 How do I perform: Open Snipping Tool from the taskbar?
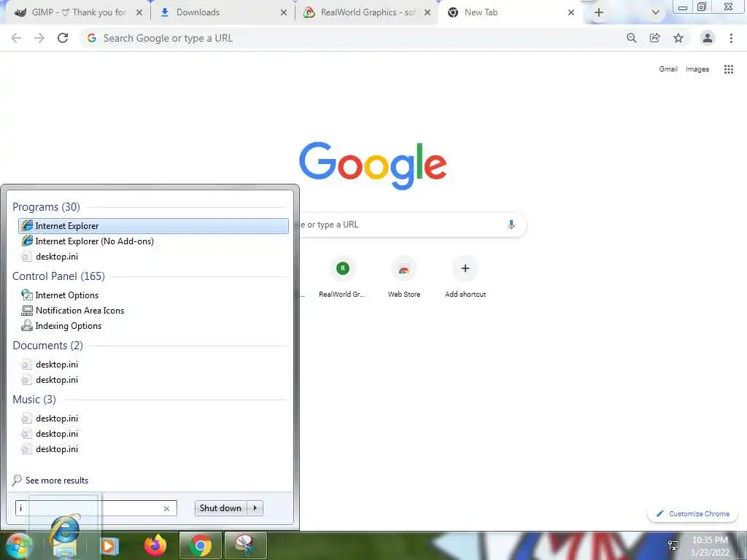point(245,545)
